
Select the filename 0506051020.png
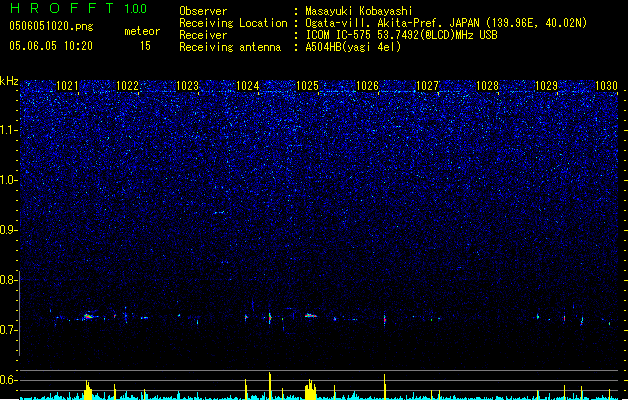point(51,27)
